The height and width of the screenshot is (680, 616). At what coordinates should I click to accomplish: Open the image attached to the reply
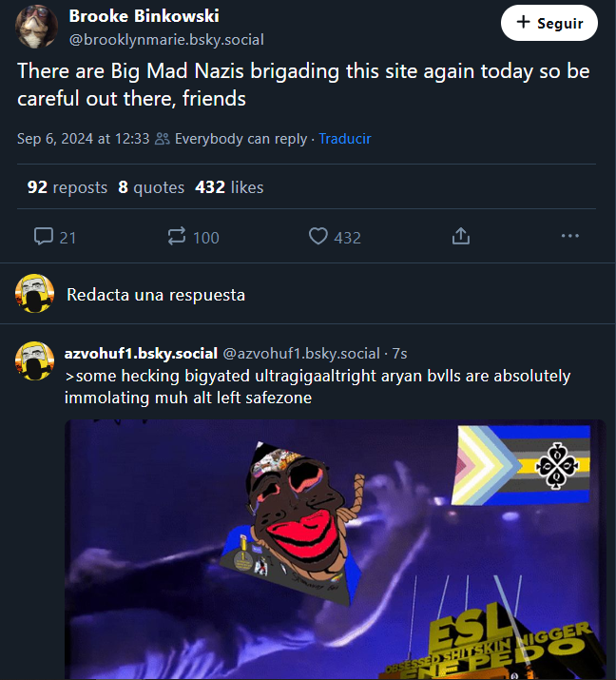[x=335, y=550]
